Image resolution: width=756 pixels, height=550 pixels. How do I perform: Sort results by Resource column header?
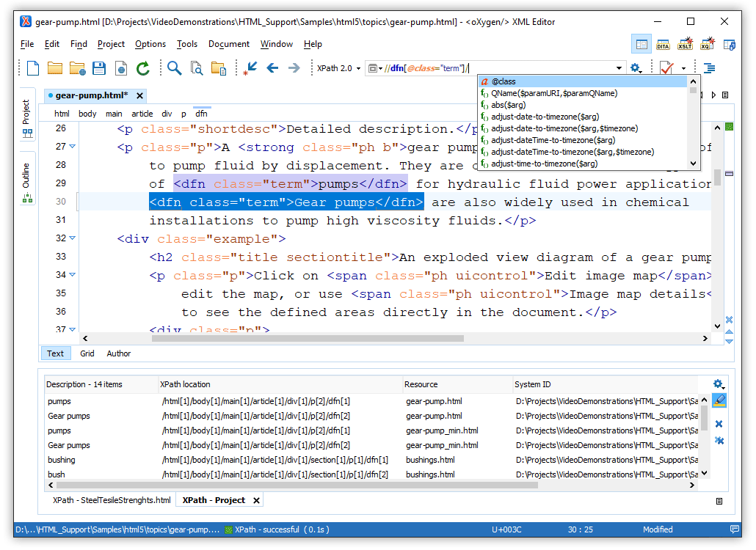(x=457, y=384)
